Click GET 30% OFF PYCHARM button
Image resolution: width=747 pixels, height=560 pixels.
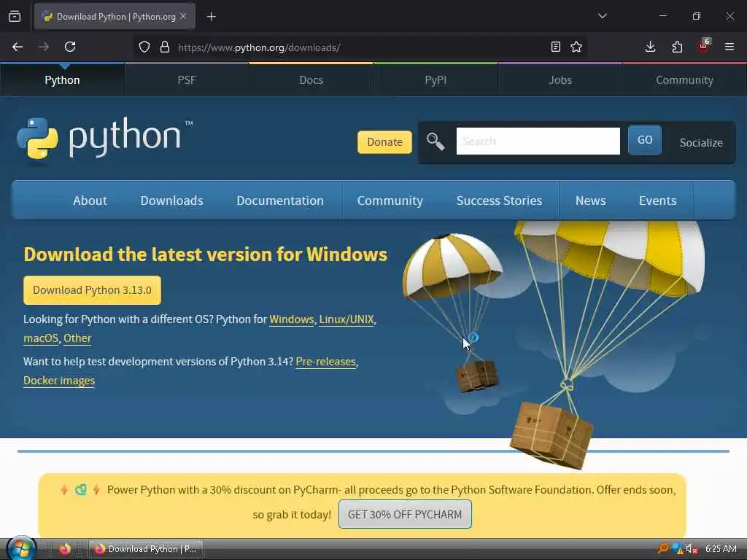click(405, 514)
